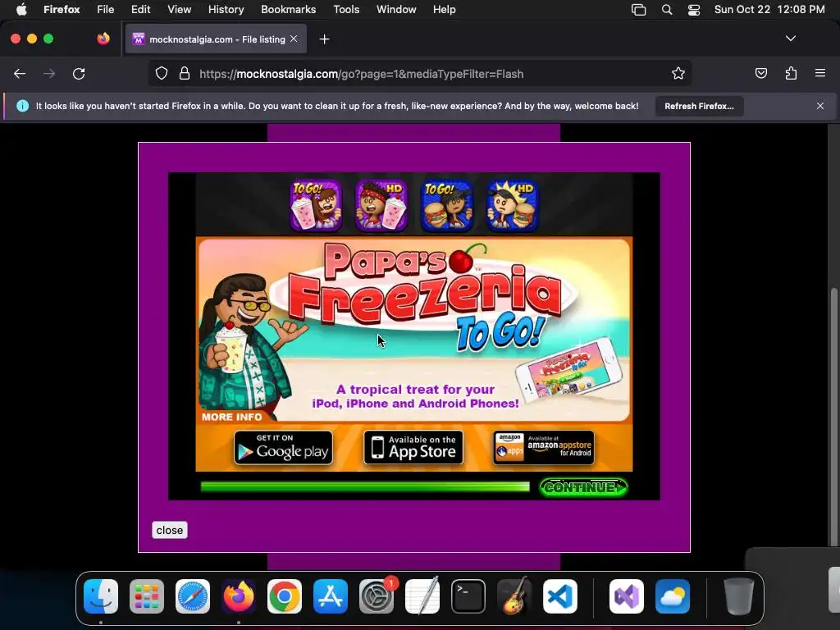Open the Firefox extensions puzzle icon

[792, 73]
